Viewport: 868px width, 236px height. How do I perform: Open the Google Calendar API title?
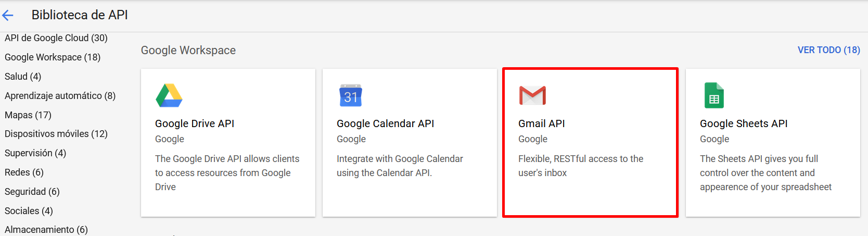click(385, 123)
